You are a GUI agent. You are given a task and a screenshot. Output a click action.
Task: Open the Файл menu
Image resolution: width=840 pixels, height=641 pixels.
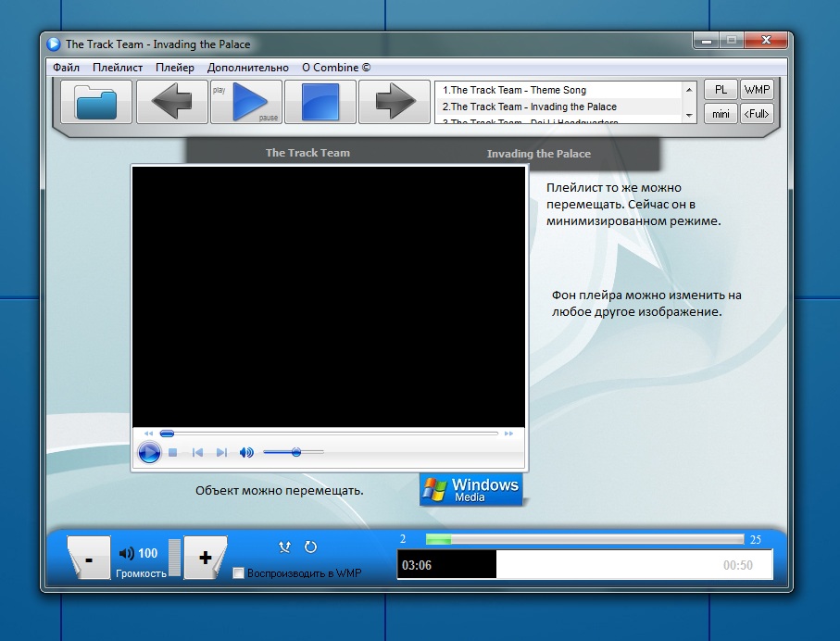[66, 68]
